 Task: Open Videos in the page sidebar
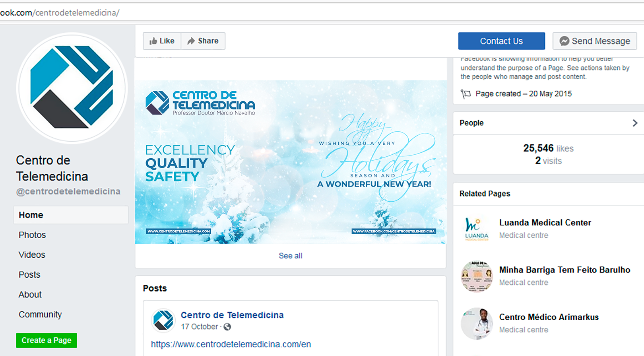(32, 255)
